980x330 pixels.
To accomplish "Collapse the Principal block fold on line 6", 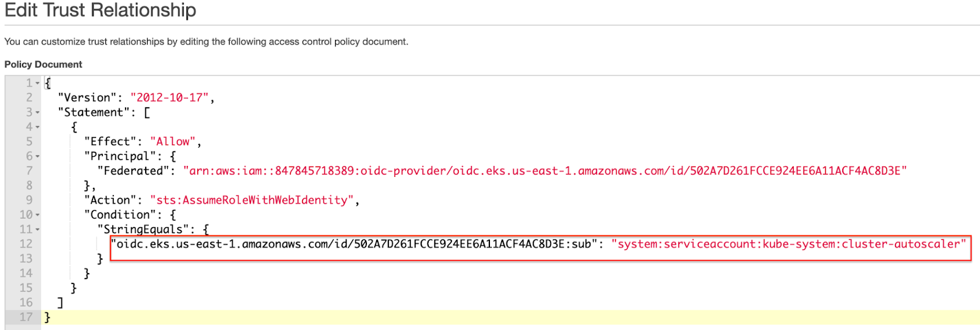I will 37,157.
